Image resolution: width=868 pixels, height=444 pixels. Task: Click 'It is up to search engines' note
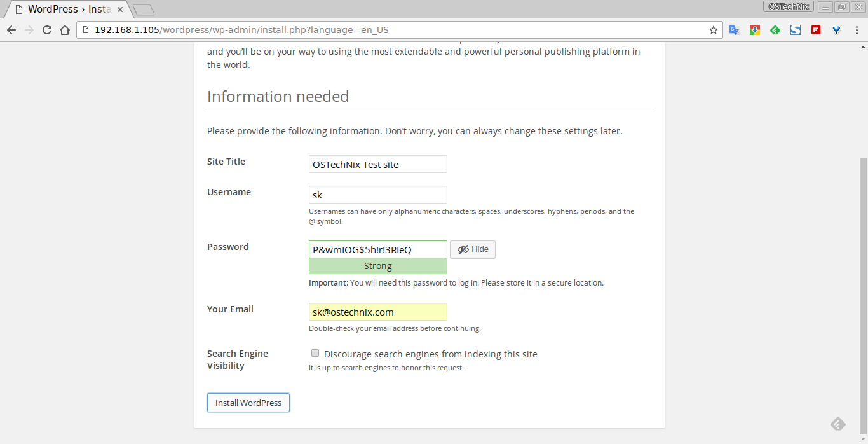click(x=386, y=368)
